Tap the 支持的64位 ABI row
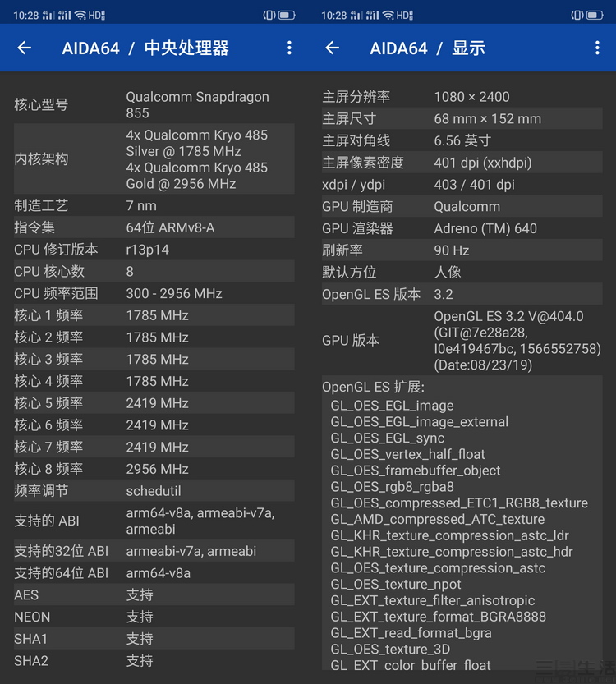The width and height of the screenshot is (616, 684). click(154, 573)
